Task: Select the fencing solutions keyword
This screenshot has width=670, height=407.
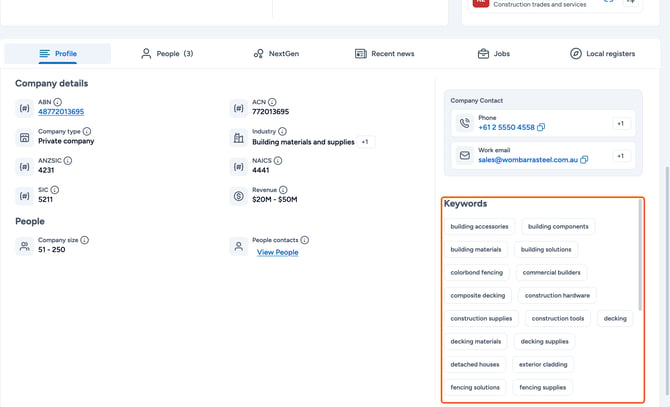Action: (x=475, y=388)
